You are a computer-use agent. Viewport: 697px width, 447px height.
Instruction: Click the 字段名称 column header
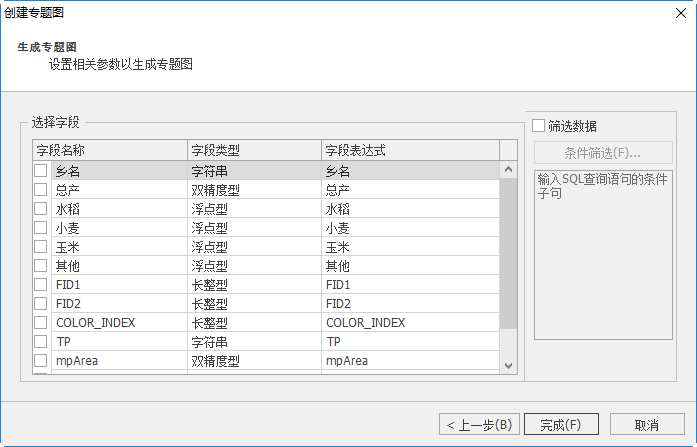click(110, 151)
